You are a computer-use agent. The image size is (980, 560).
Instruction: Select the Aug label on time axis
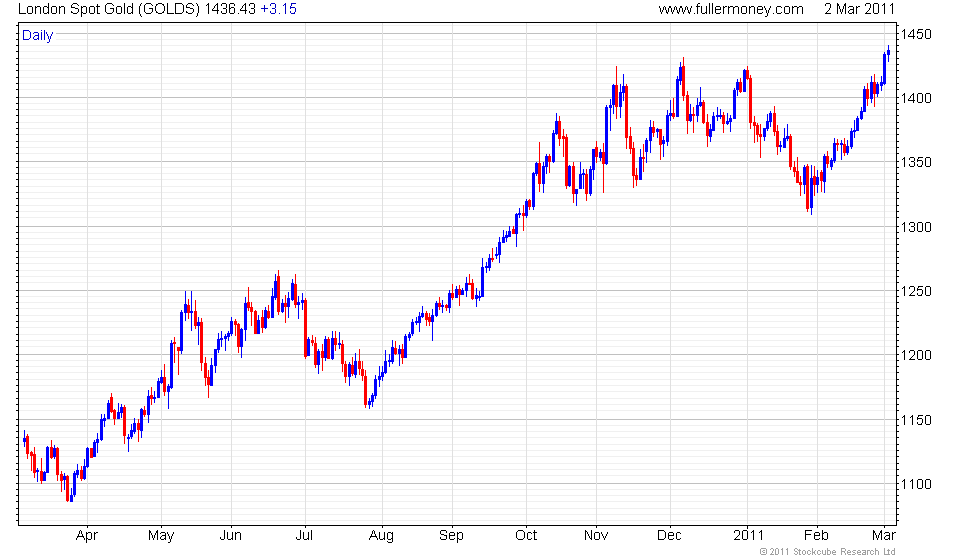click(381, 536)
